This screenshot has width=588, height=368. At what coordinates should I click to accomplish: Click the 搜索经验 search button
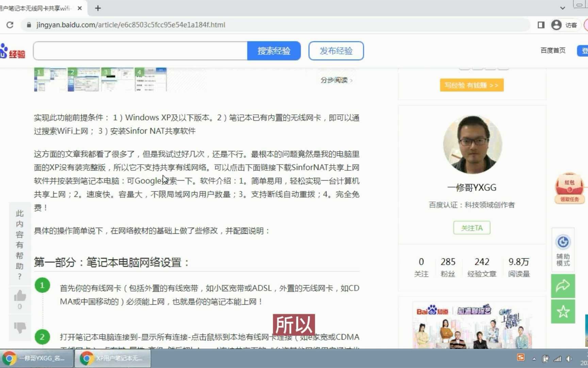pyautogui.click(x=274, y=50)
